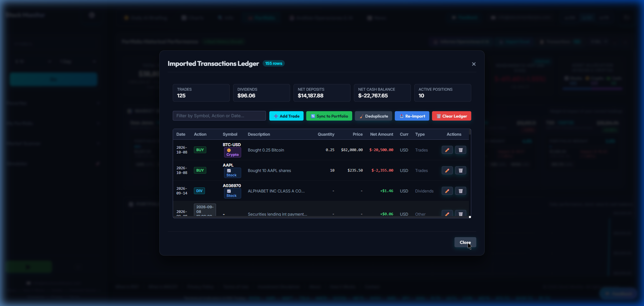Re-Import the transactions
Image resolution: width=644 pixels, height=306 pixels.
coord(412,116)
